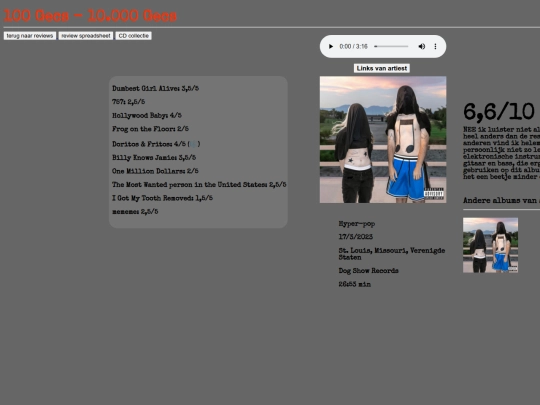Screen dimensions: 540x405
Task: Open the 'review spreadsheet' button
Action: click(86, 36)
